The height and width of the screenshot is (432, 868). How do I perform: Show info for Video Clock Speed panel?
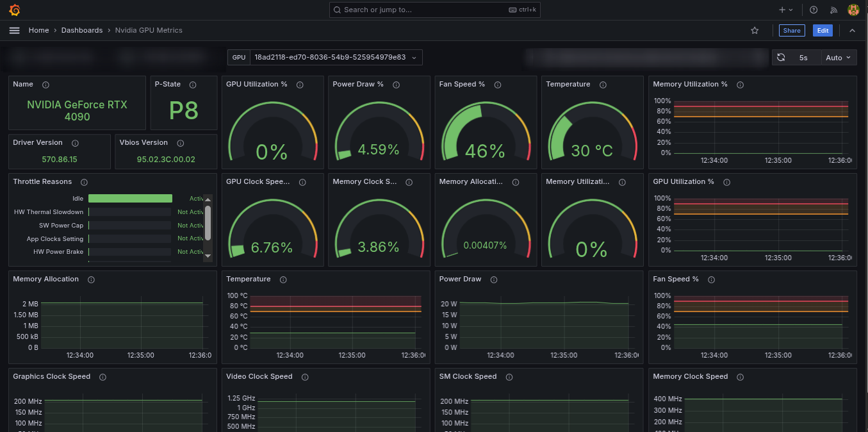pos(305,377)
